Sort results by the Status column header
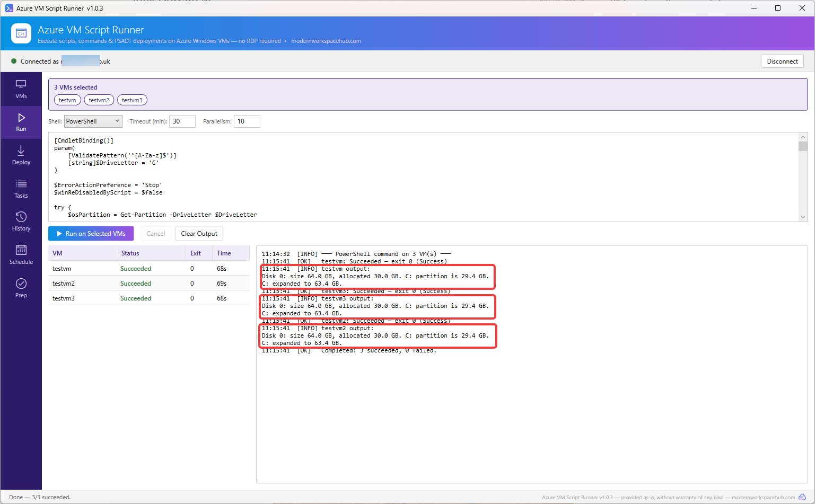The image size is (816, 504). pos(130,253)
